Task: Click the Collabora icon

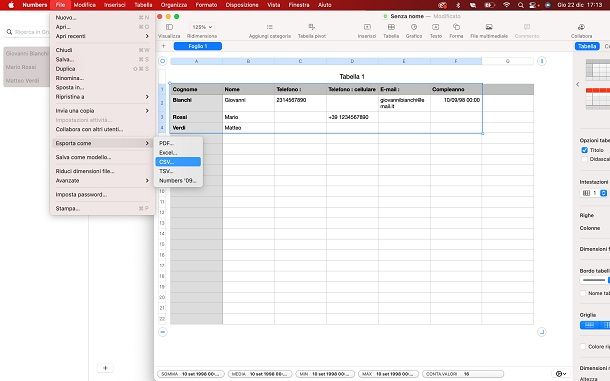Action: click(581, 27)
